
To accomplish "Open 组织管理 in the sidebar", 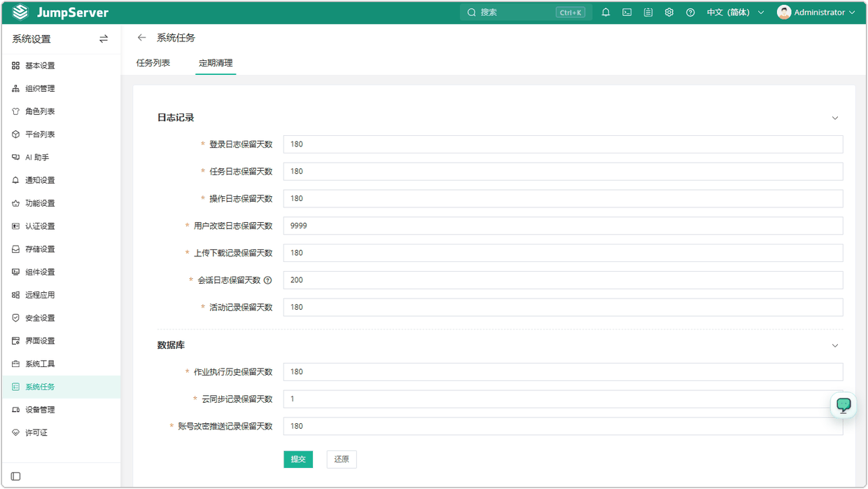I will 60,89.
